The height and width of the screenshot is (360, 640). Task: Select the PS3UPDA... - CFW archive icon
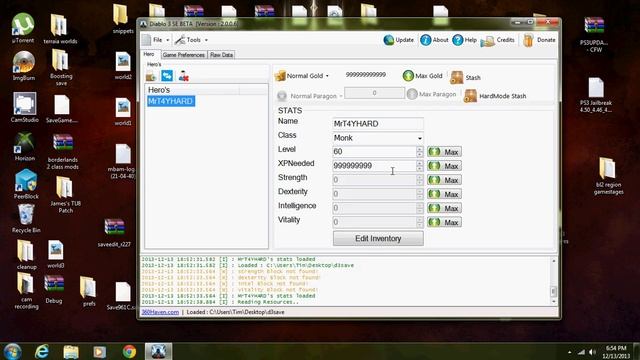[594, 35]
